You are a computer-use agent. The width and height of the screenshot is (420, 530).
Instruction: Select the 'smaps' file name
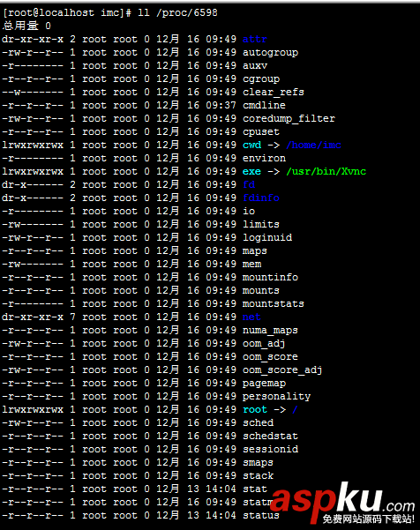[258, 462]
